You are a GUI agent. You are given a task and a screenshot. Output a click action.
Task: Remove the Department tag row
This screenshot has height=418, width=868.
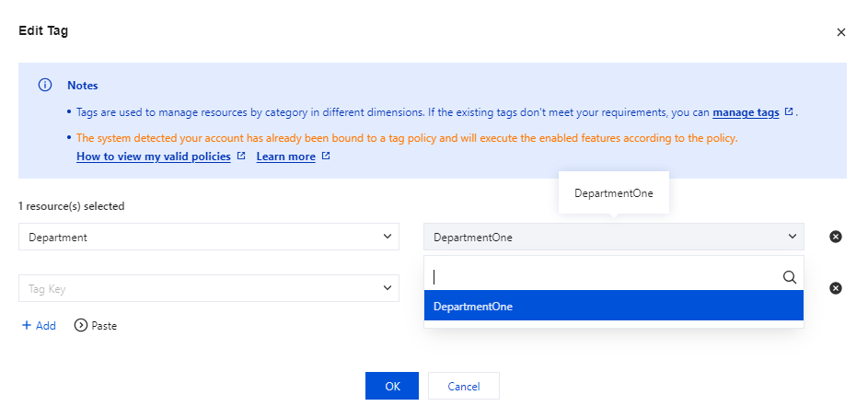836,237
